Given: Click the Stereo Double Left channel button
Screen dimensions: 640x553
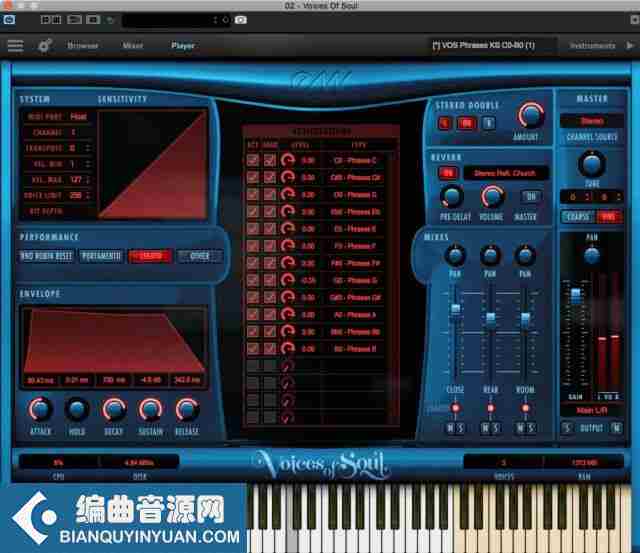Looking at the screenshot, I should [x=444, y=123].
